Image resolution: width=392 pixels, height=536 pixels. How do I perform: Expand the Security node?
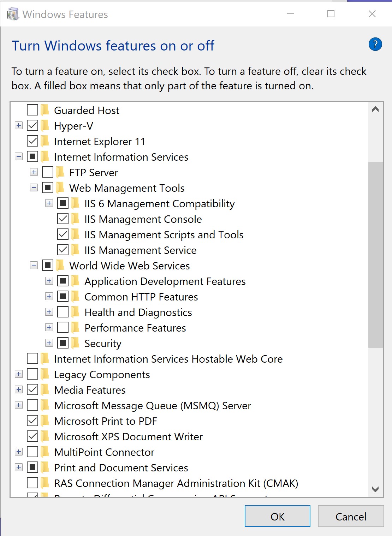(x=49, y=343)
